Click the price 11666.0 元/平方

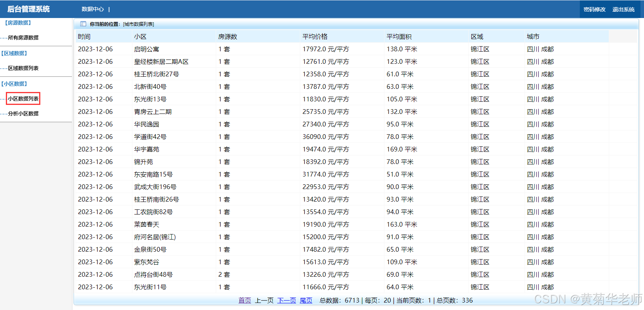tap(326, 287)
